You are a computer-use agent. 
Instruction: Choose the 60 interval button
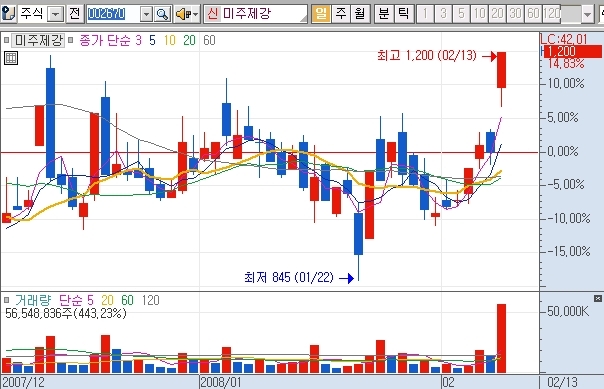[534, 14]
